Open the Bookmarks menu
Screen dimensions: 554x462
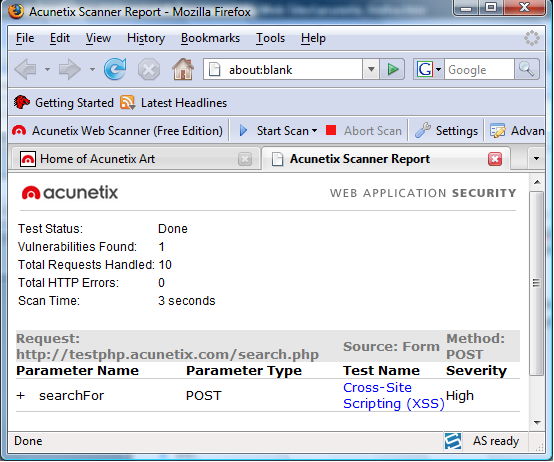(210, 38)
